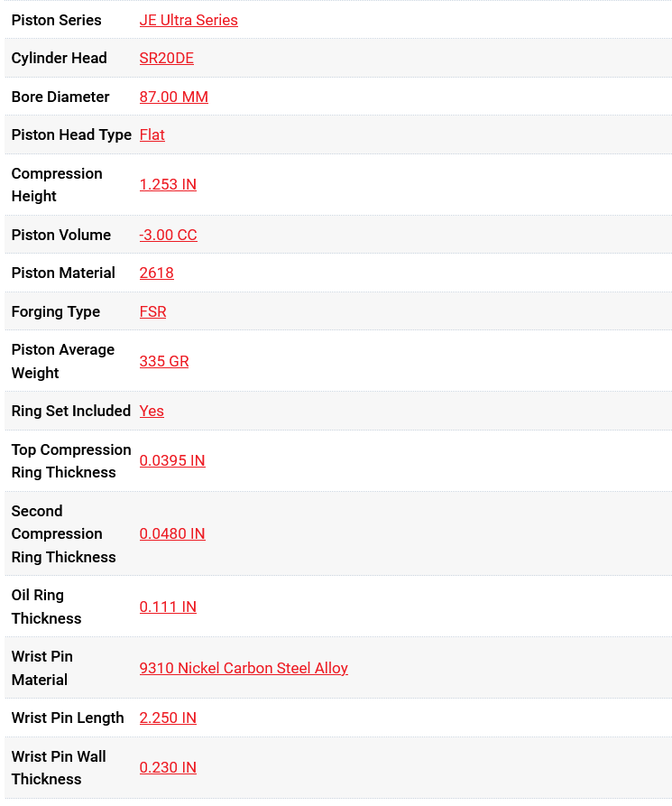Click the Forging Type row label
Image resolution: width=672 pixels, height=806 pixels.
point(55,311)
